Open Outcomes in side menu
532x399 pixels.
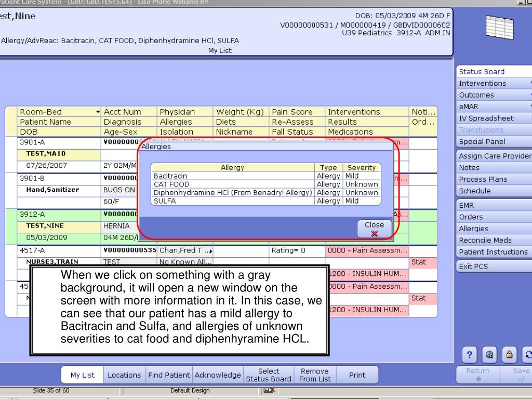pyautogui.click(x=494, y=95)
